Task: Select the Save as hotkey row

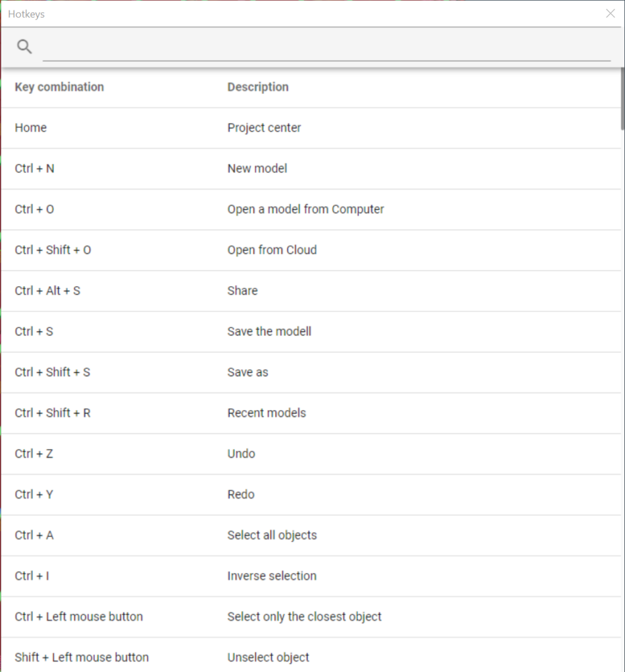Action: pyautogui.click(x=311, y=373)
